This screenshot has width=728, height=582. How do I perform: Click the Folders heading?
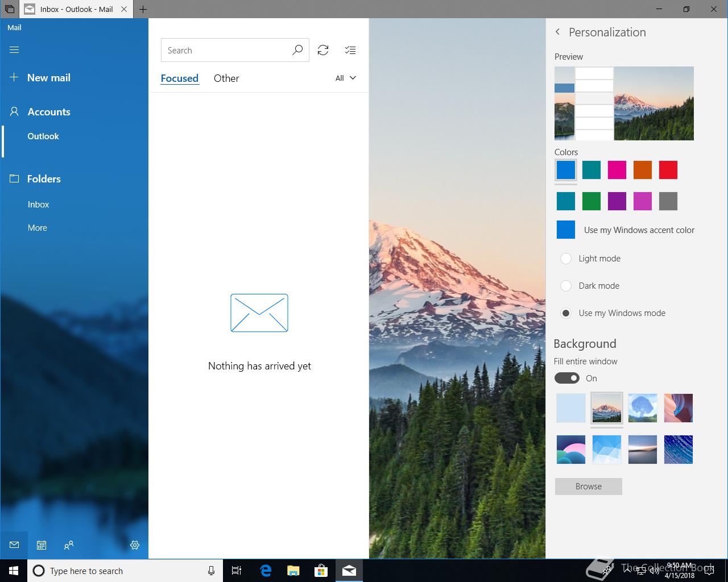(x=44, y=179)
